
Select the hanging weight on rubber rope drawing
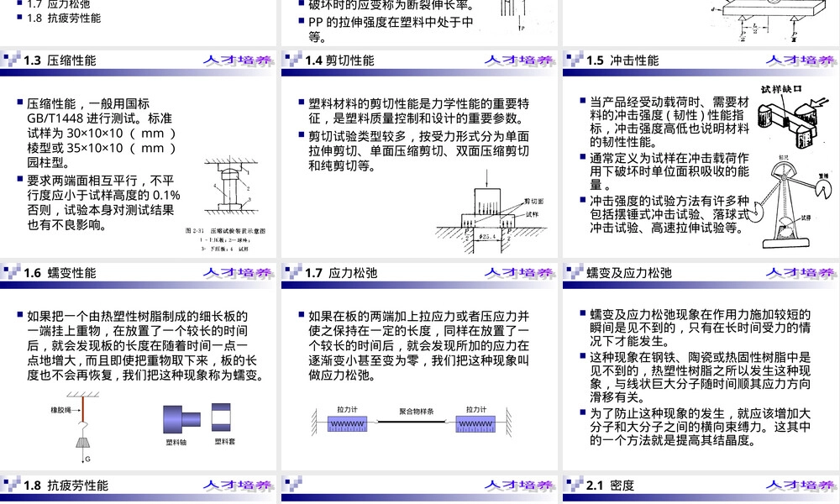[x=82, y=427]
